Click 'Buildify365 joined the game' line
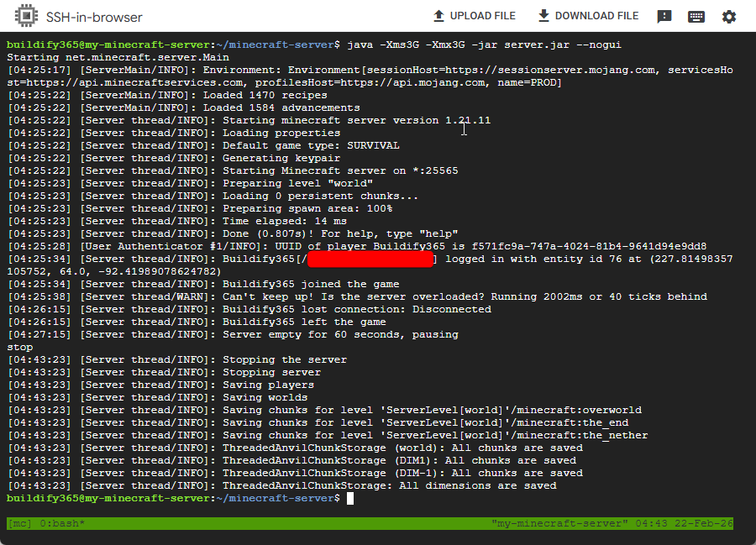This screenshot has height=545, width=756. (x=203, y=284)
